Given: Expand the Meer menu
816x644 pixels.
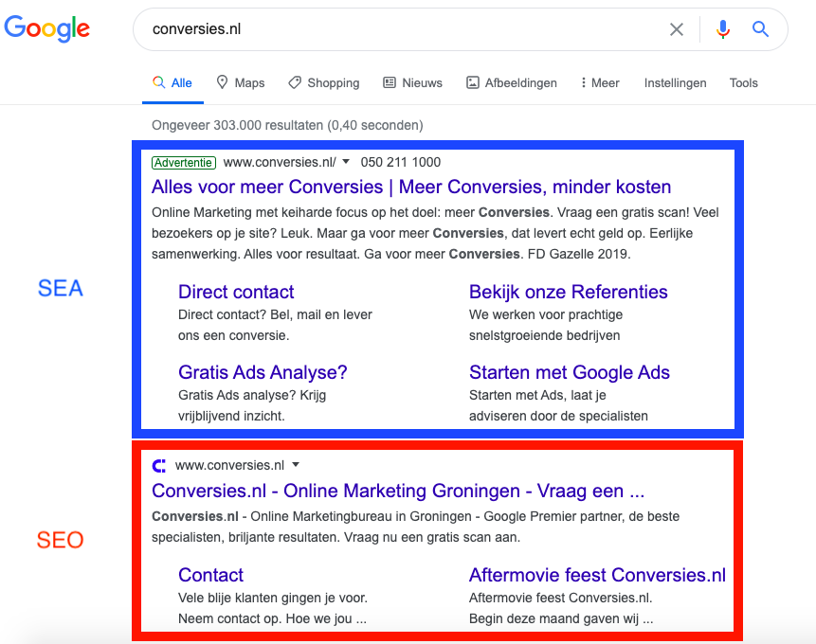Looking at the screenshot, I should coord(600,82).
